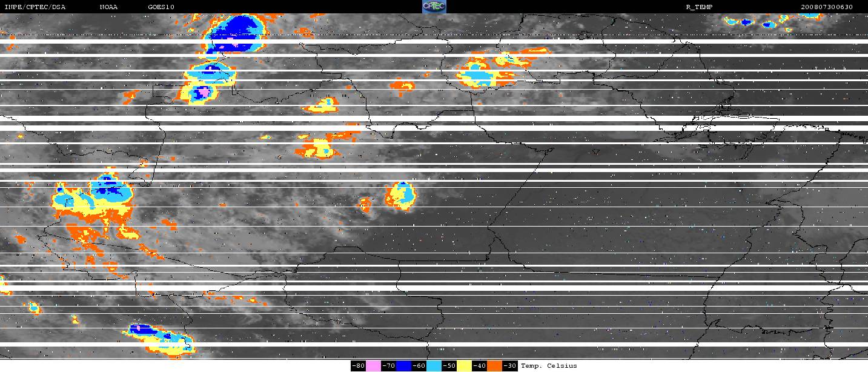
Task: Click the -40 legend label
Action: (479, 366)
